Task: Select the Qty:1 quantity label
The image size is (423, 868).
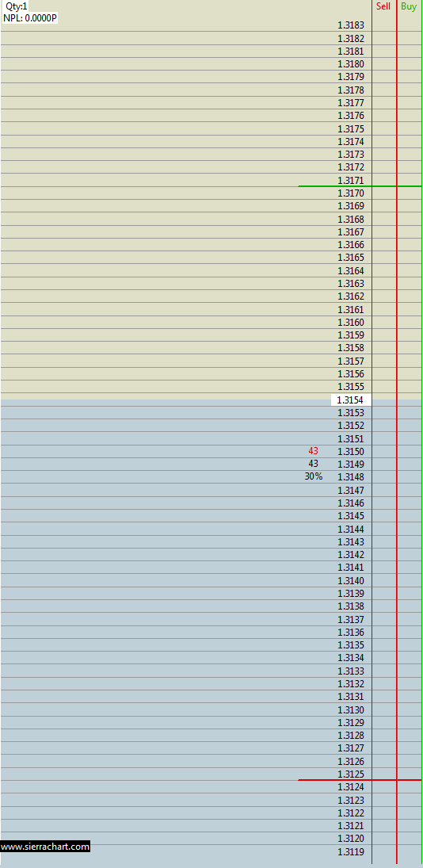Action: click(x=17, y=6)
